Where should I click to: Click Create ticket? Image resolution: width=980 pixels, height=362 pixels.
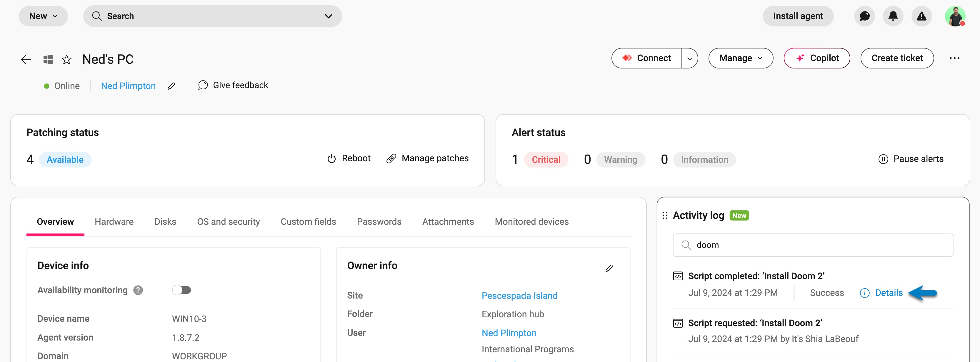point(897,58)
